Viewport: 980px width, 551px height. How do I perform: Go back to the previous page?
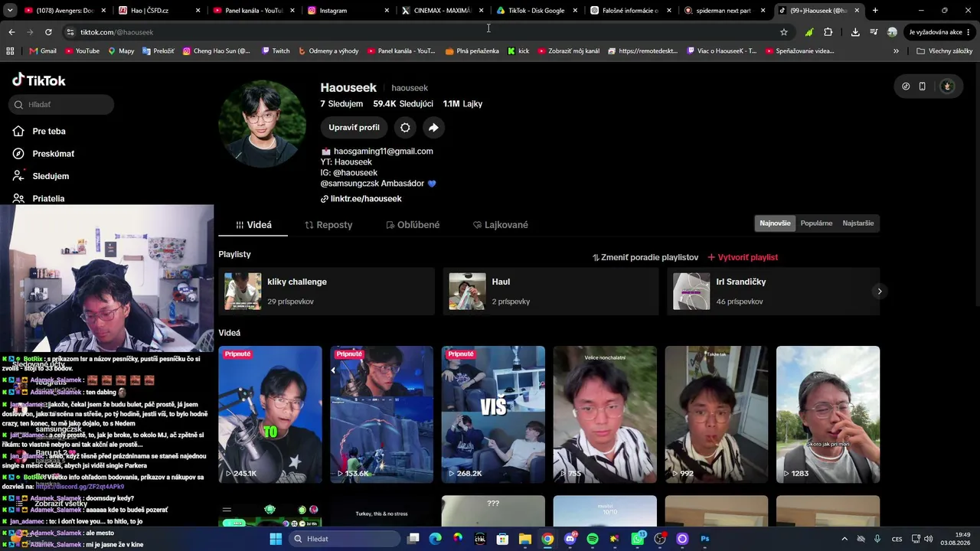pos(11,32)
